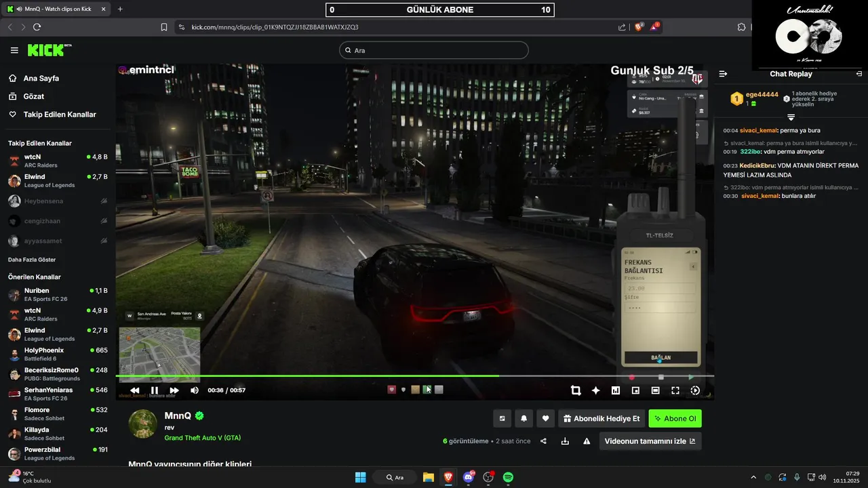Expand list with Daha Fazla Göster
Viewport: 868px width, 488px height.
point(32,260)
